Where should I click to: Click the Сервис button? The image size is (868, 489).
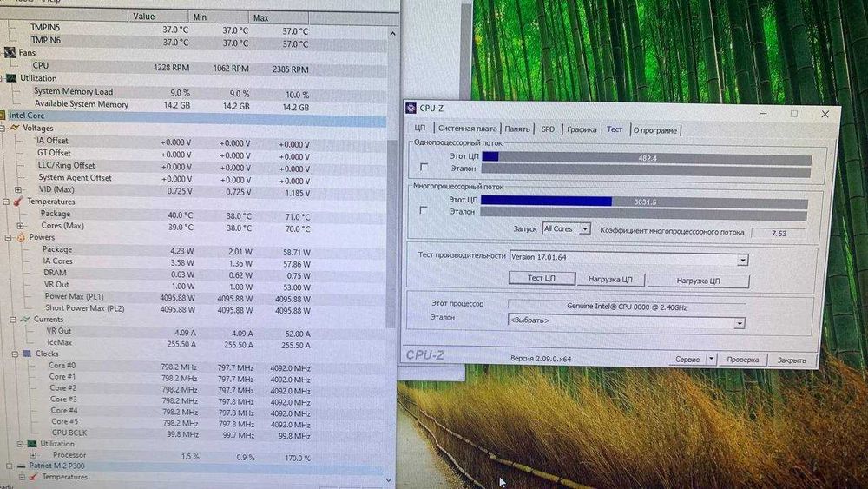tap(687, 359)
